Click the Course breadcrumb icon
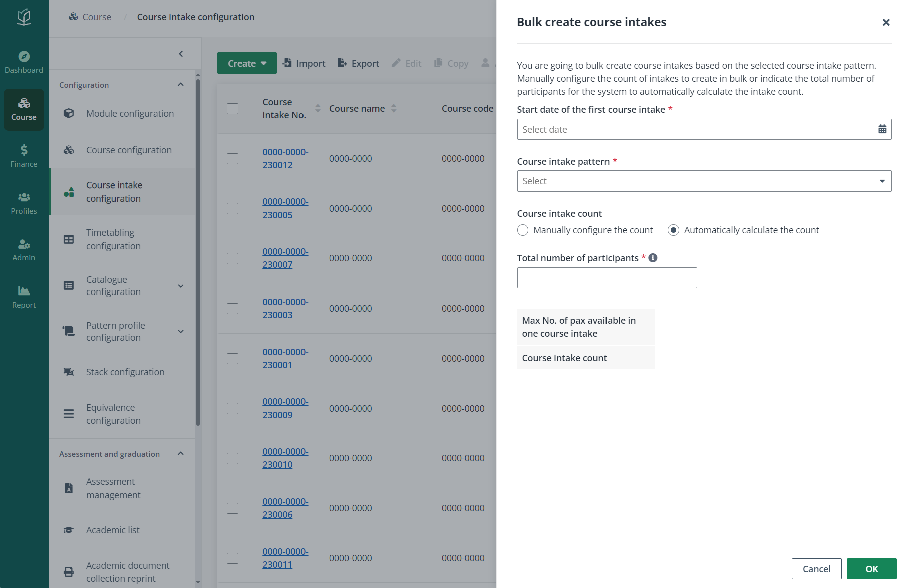Image resolution: width=909 pixels, height=588 pixels. coord(73,17)
